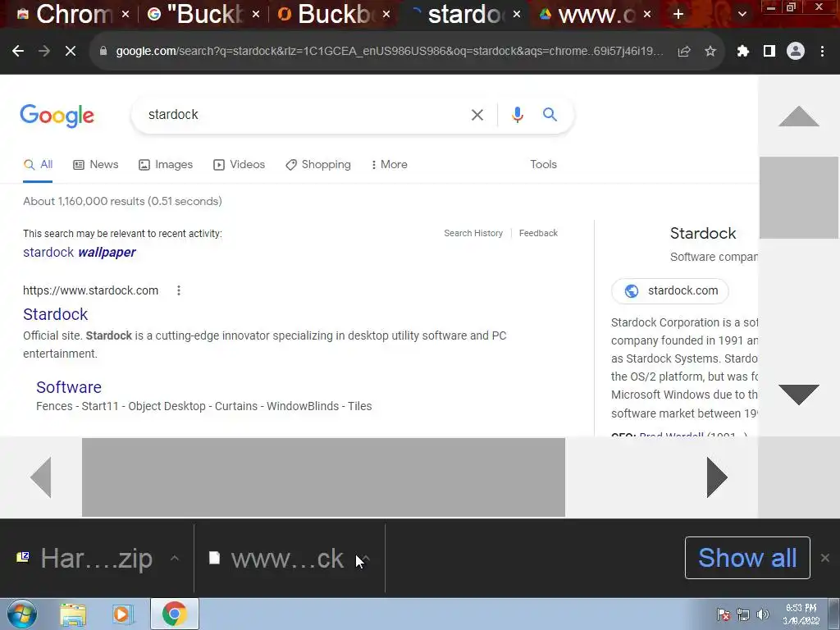Expand the Har....zip download options chevron
This screenshot has width=840, height=630.
(174, 558)
